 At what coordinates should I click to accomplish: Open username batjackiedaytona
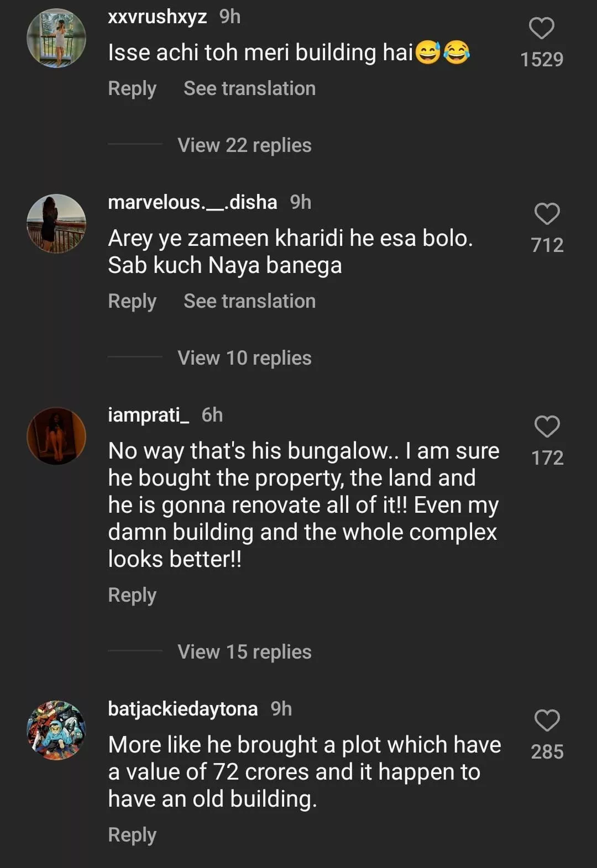(x=183, y=709)
